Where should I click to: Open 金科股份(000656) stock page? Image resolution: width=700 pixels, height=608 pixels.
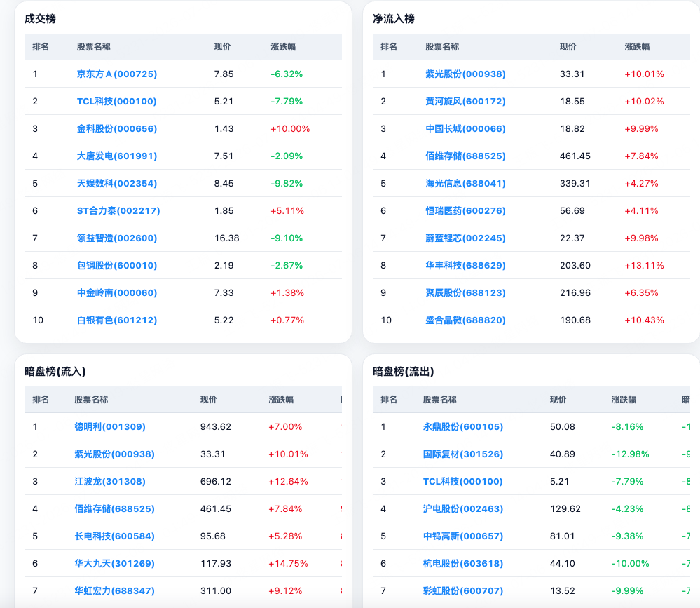tap(117, 128)
